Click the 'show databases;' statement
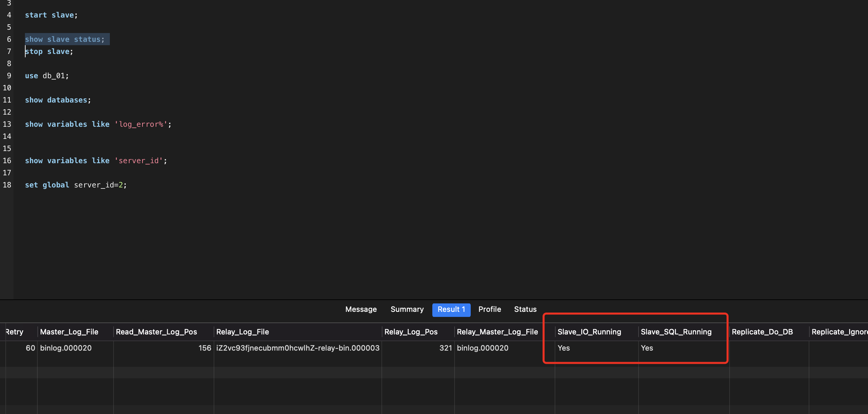Screen dimensions: 868x414 coord(58,100)
